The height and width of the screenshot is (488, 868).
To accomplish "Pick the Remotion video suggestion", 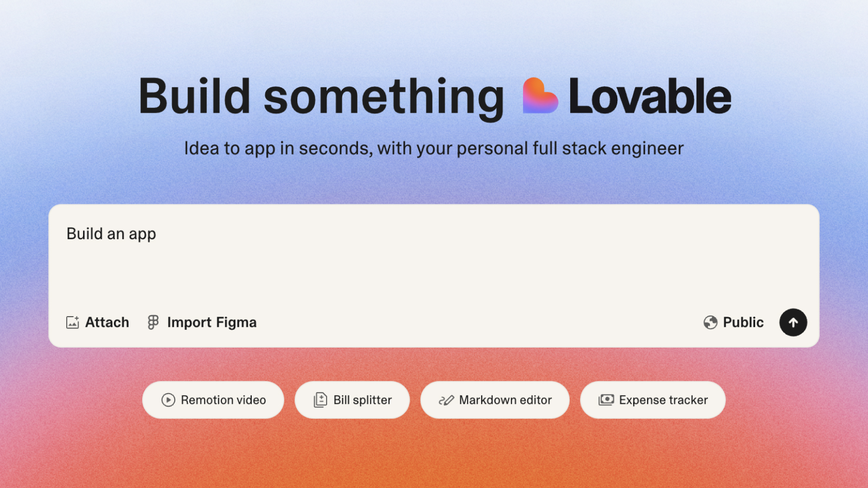I will 213,400.
